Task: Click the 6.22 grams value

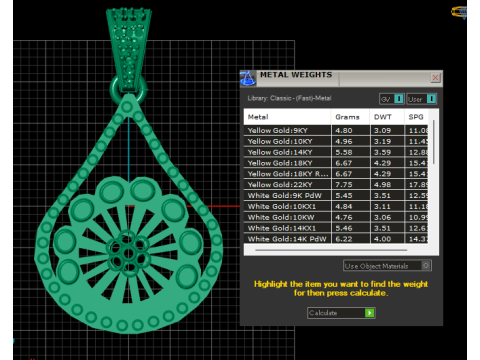Action: [x=344, y=239]
